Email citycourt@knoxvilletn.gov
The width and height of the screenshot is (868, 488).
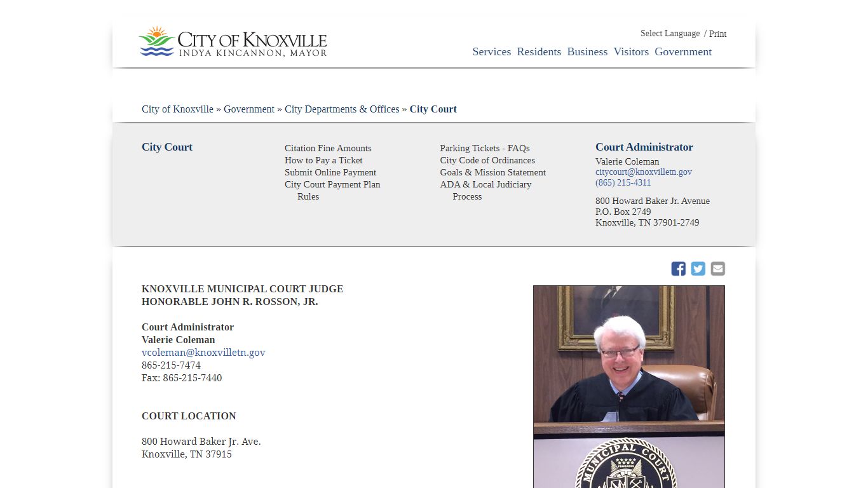(x=644, y=172)
